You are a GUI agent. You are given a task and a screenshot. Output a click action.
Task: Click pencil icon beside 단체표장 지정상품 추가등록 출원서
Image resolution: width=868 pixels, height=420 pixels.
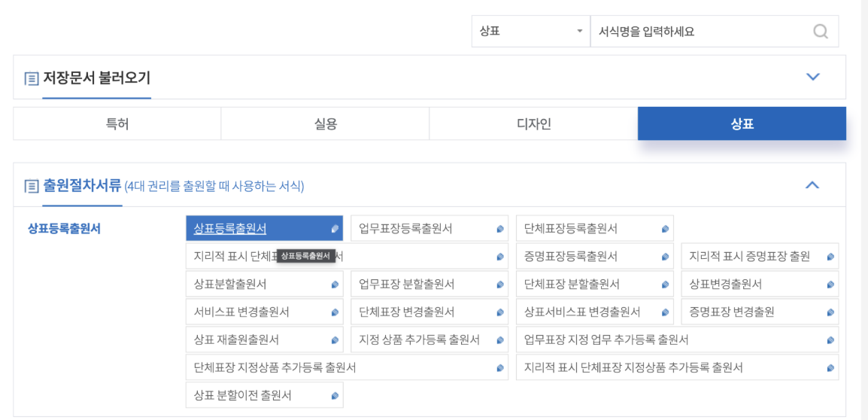(500, 368)
